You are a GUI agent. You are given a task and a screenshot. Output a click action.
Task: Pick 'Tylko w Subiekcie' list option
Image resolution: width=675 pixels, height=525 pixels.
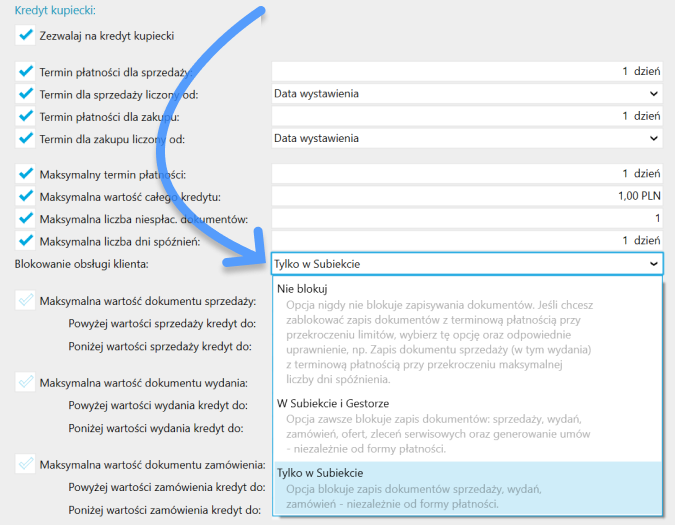(x=320, y=472)
